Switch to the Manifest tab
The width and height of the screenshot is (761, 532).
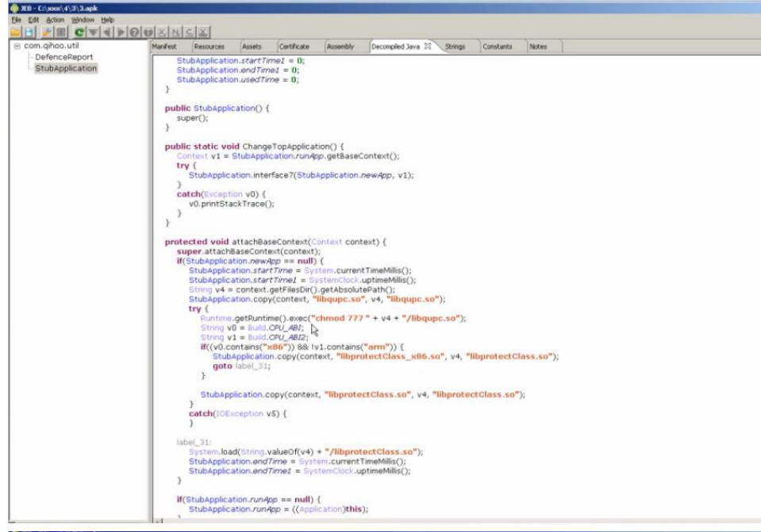click(x=164, y=47)
